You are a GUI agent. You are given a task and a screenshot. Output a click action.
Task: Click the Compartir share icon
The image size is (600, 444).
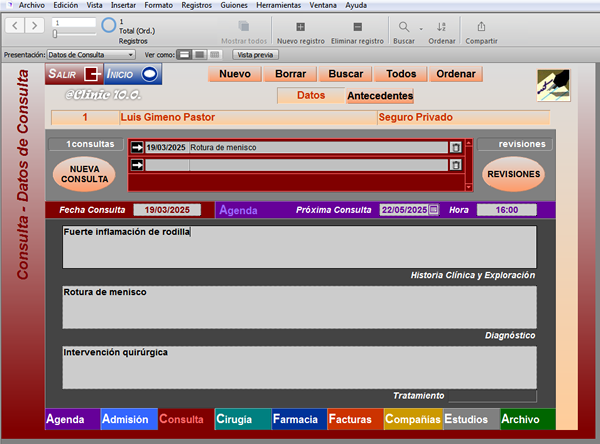[481, 26]
